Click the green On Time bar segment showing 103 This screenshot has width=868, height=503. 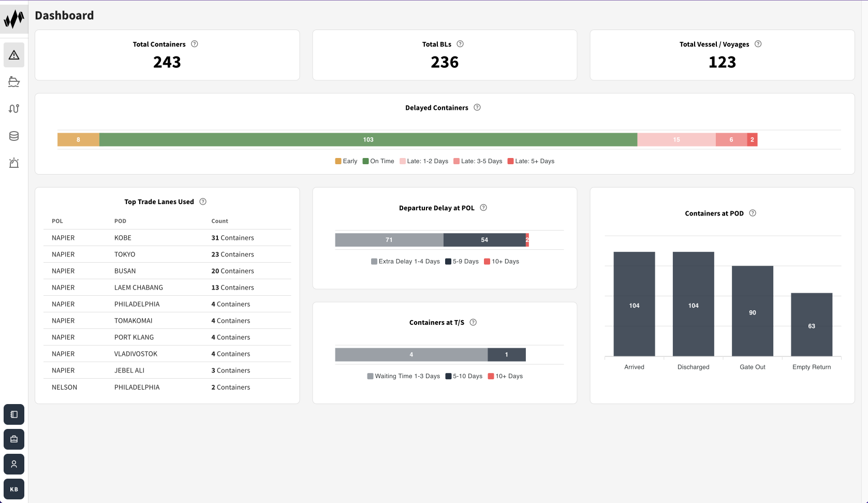click(x=368, y=139)
